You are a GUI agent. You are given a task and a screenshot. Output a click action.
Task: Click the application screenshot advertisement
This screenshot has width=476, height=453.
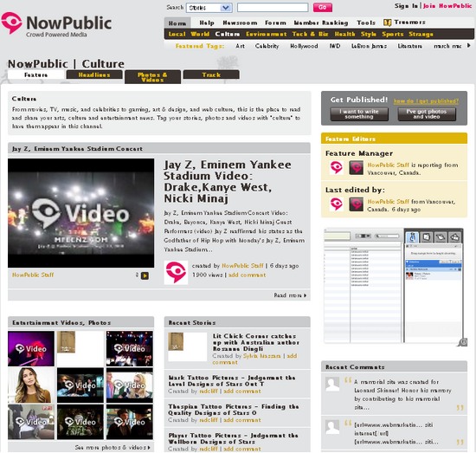394,286
